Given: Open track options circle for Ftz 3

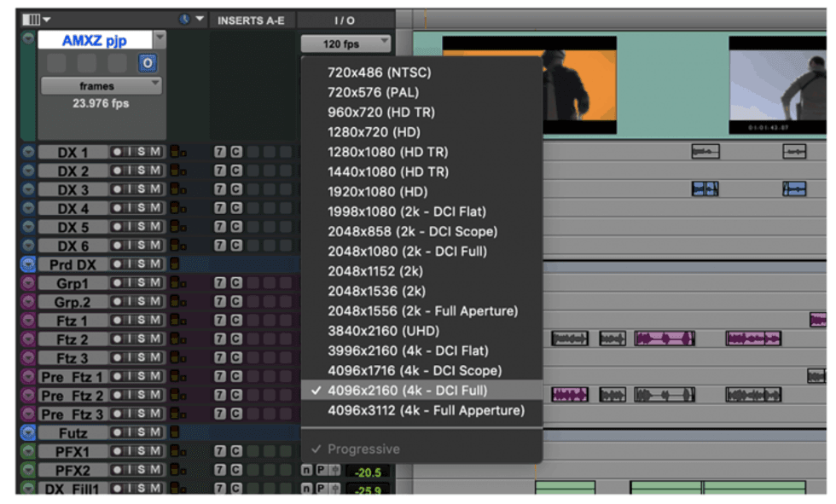Looking at the screenshot, I should [28, 357].
